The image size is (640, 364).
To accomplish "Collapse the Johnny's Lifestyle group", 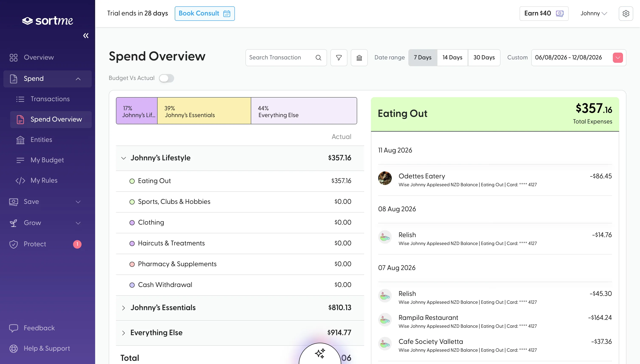I will click(123, 158).
